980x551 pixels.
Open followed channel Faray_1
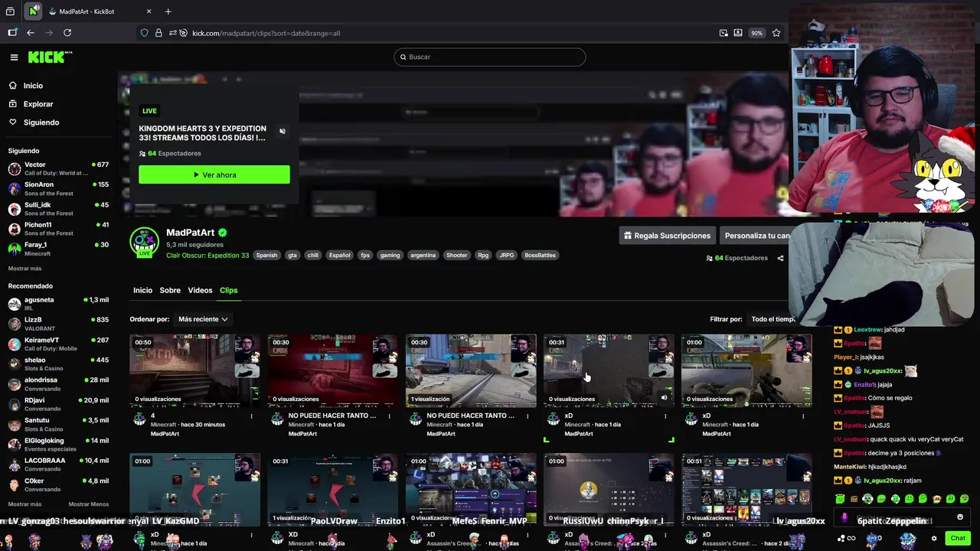point(58,249)
